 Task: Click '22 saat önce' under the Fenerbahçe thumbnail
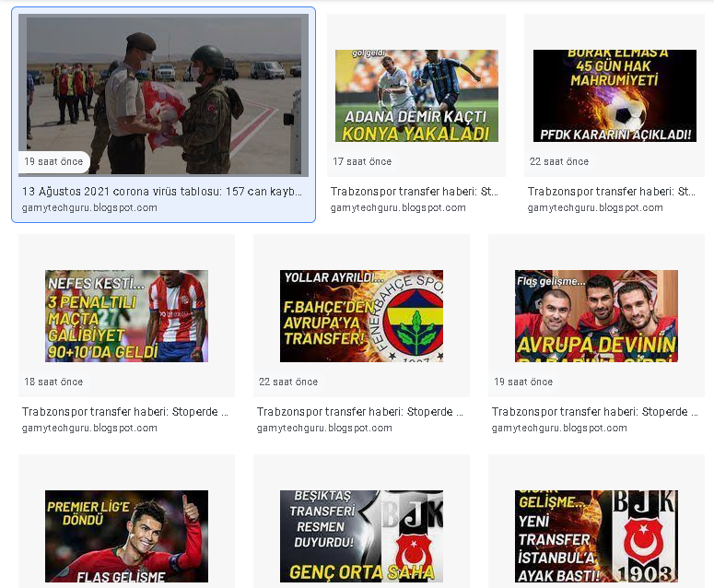288,382
